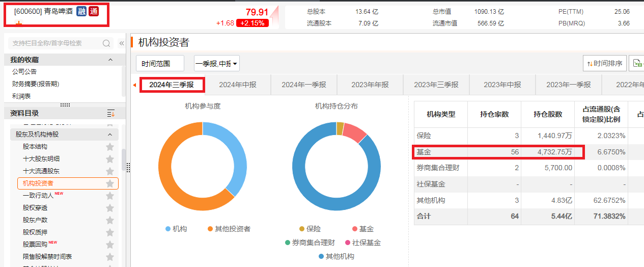Open 股权穿透 in the directory

point(35,208)
